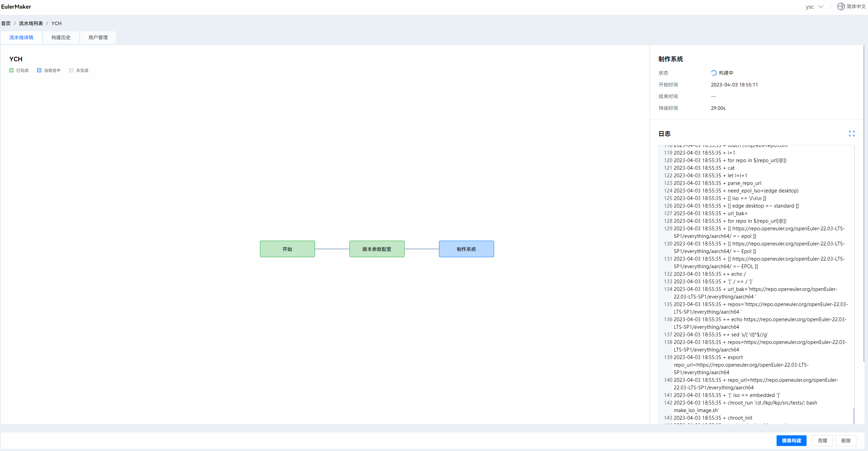Click the globe language icon

[841, 7]
